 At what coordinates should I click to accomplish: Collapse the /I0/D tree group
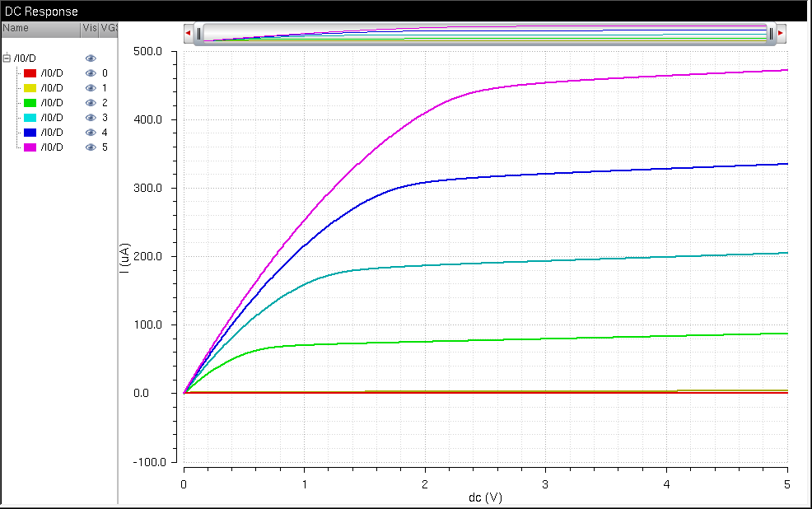coord(7,58)
